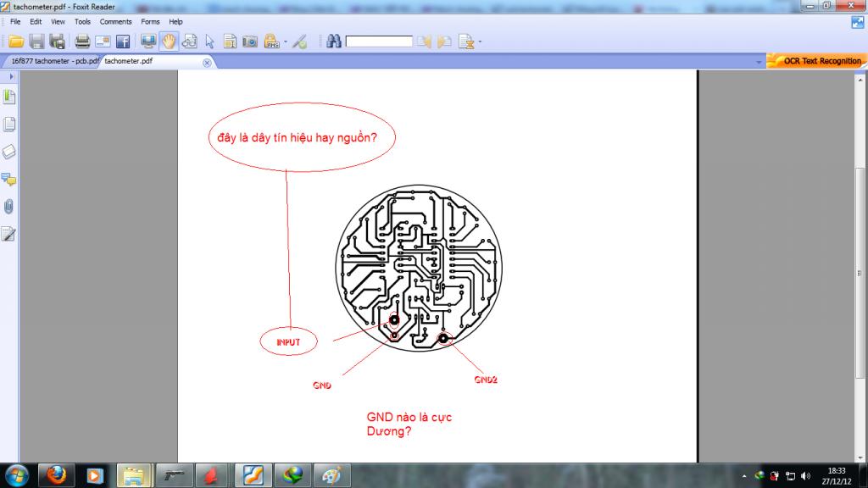This screenshot has width=868, height=488.
Task: Open Layers panel in sidebar
Action: 8,152
